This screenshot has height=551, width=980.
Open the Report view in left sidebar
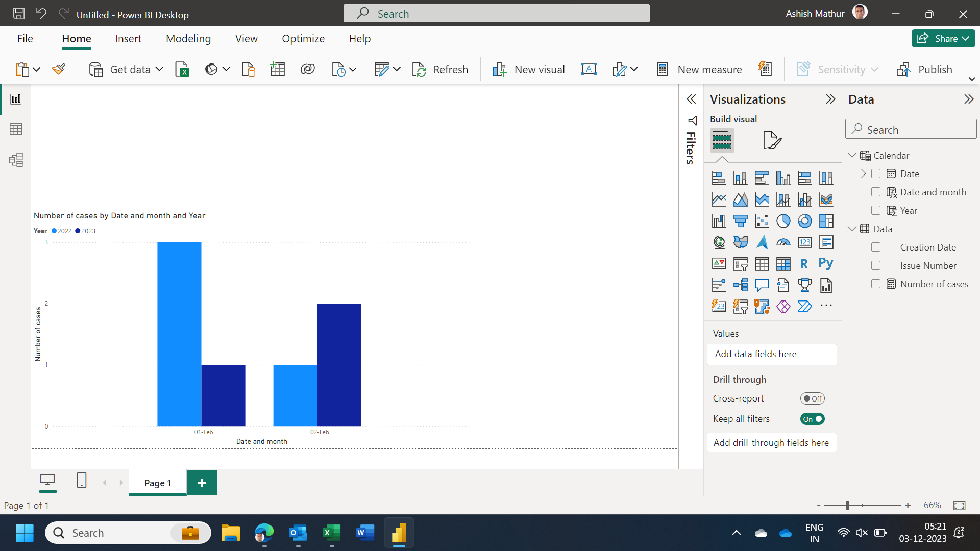(16, 99)
